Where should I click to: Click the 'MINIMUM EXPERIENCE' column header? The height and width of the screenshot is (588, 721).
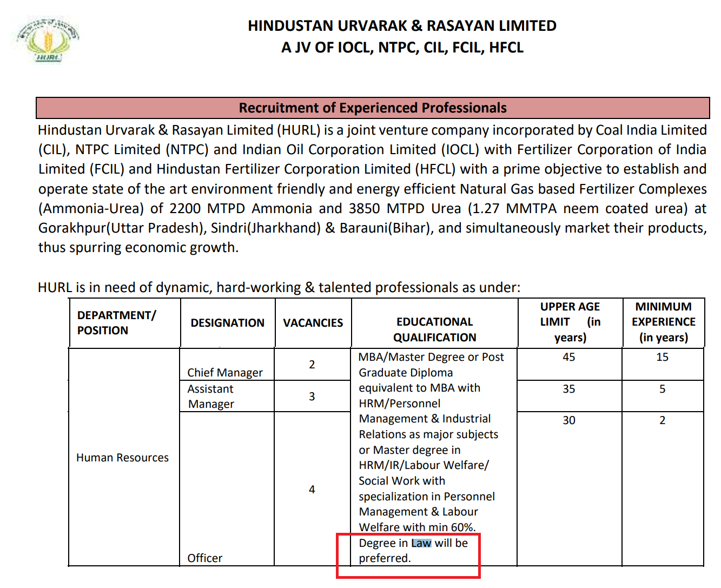664,322
